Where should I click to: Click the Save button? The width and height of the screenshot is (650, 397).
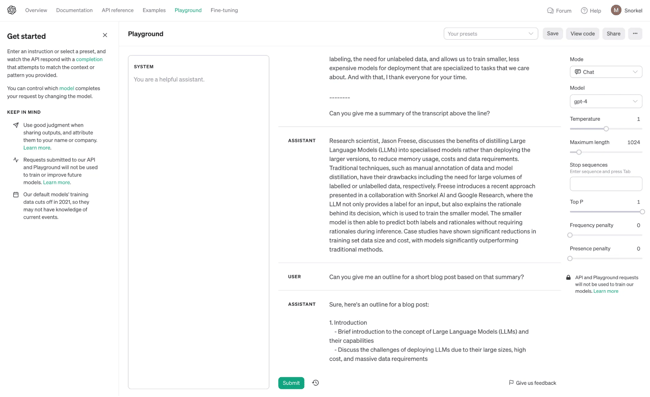click(x=553, y=34)
